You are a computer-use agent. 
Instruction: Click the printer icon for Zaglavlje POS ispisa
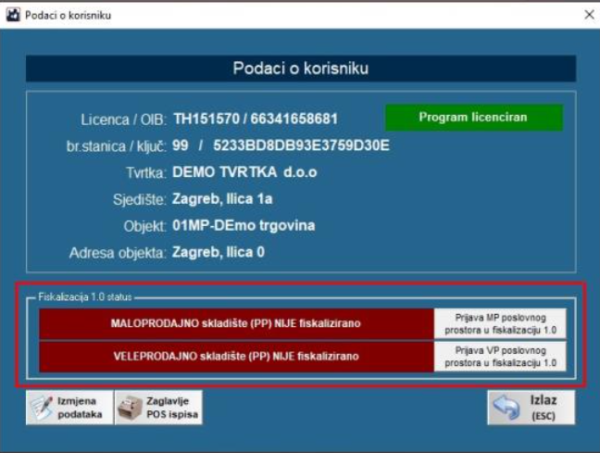131,406
